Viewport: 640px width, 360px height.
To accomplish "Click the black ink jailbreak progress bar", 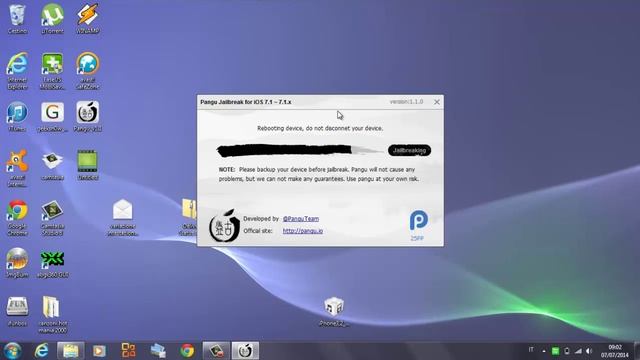I will (x=299, y=150).
